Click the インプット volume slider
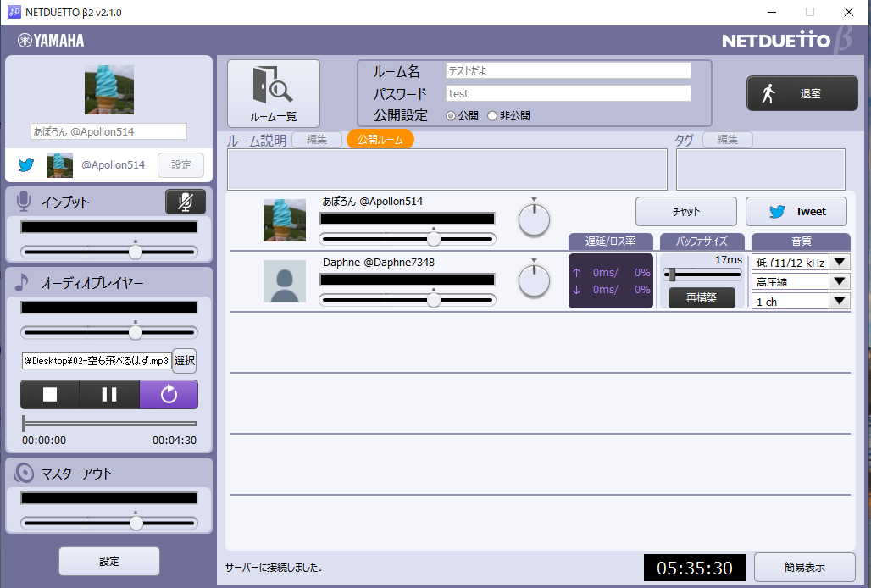Image resolution: width=871 pixels, height=588 pixels. pos(108,252)
